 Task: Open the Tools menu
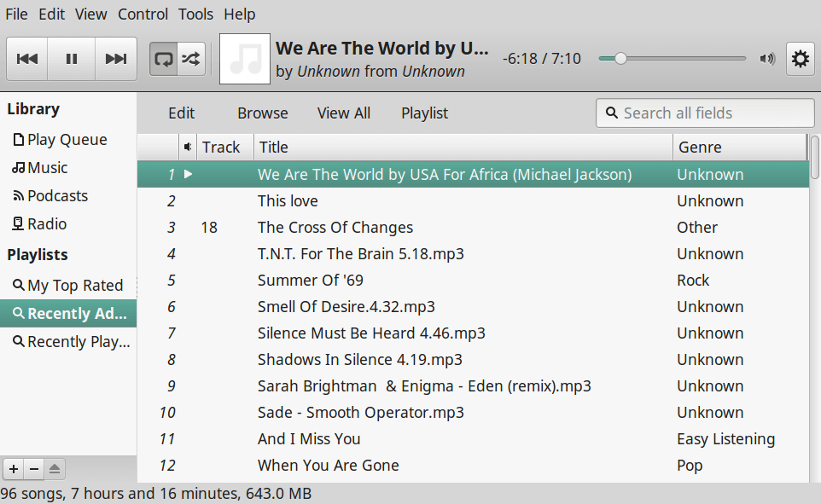coord(195,14)
